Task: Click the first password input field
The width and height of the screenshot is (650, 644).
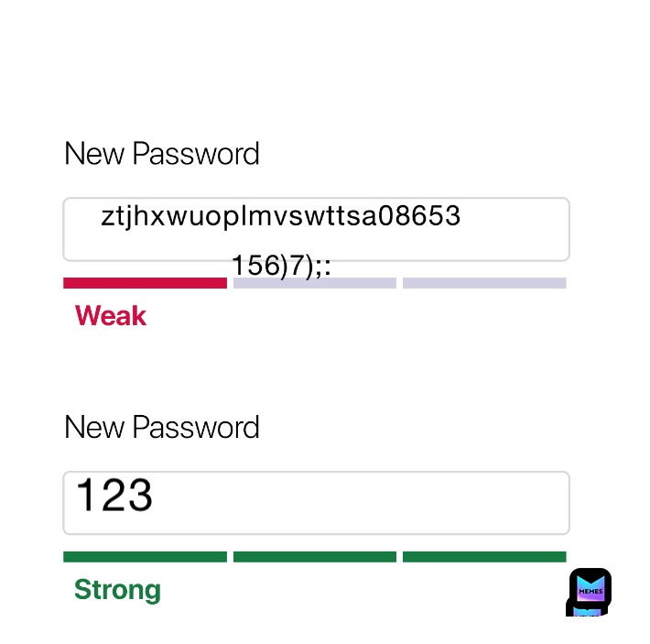Action: tap(316, 229)
